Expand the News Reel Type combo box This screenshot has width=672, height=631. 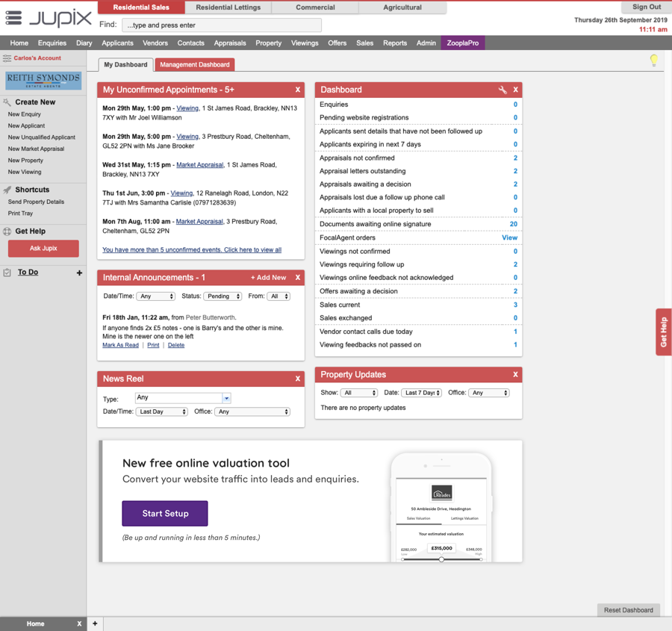[x=226, y=398]
